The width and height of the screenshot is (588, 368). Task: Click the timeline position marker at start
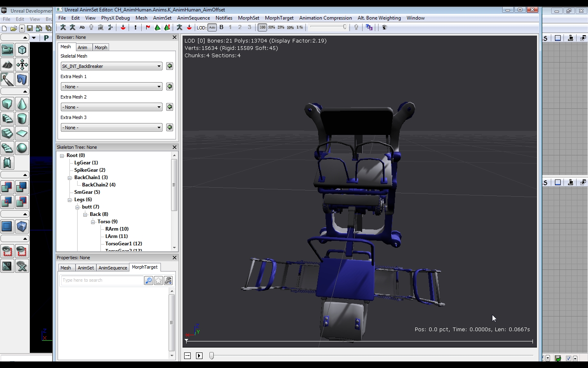coord(187,341)
